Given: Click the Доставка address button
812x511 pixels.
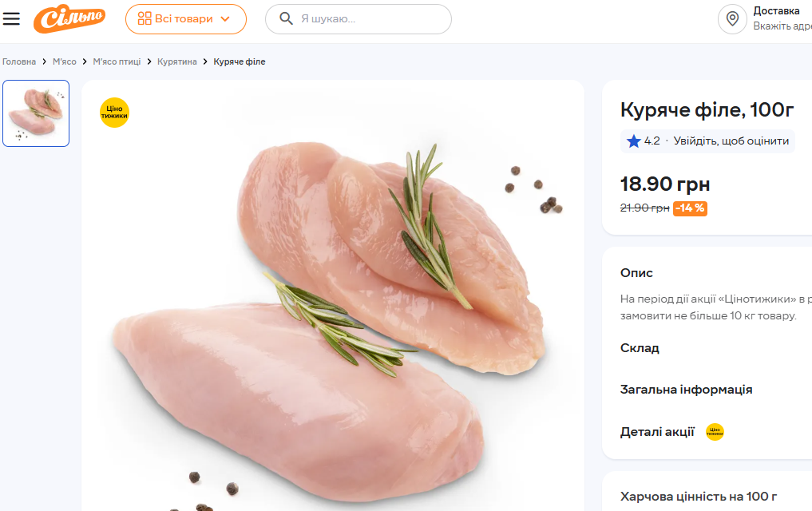Looking at the screenshot, I should coord(778,18).
